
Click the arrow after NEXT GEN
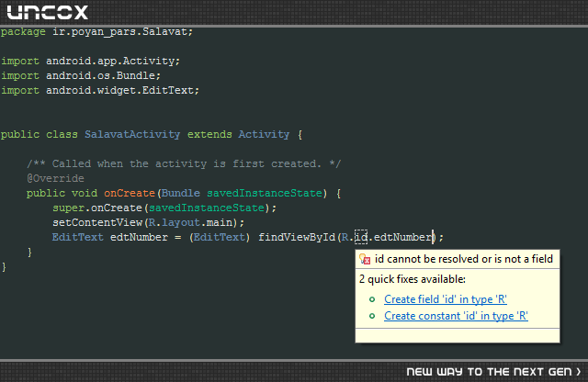coord(579,372)
